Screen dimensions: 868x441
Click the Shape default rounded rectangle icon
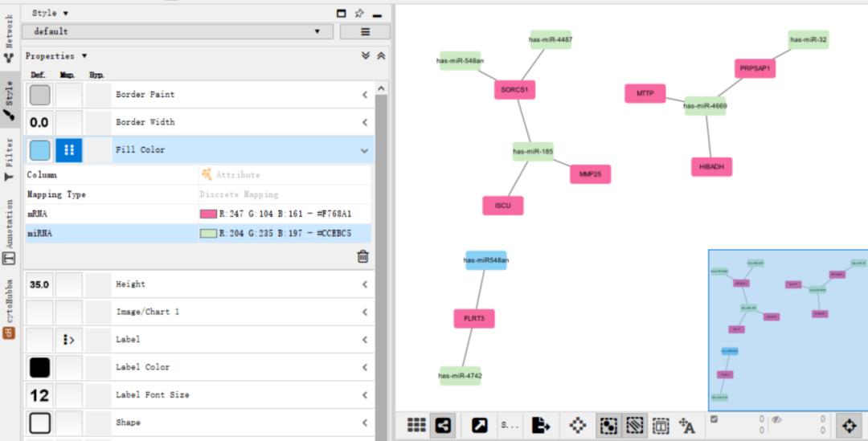[40, 423]
